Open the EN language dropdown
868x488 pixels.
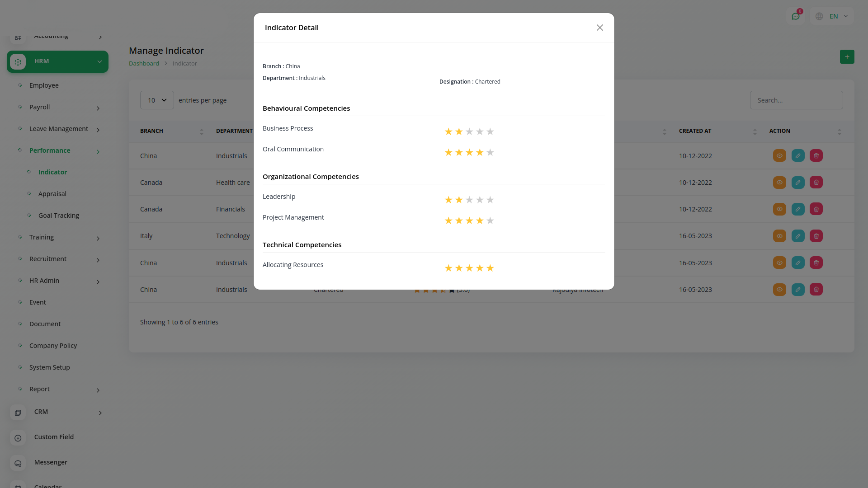(832, 16)
